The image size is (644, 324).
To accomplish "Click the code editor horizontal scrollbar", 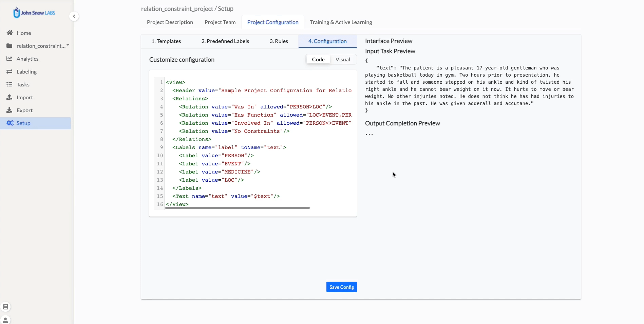I will point(238,208).
